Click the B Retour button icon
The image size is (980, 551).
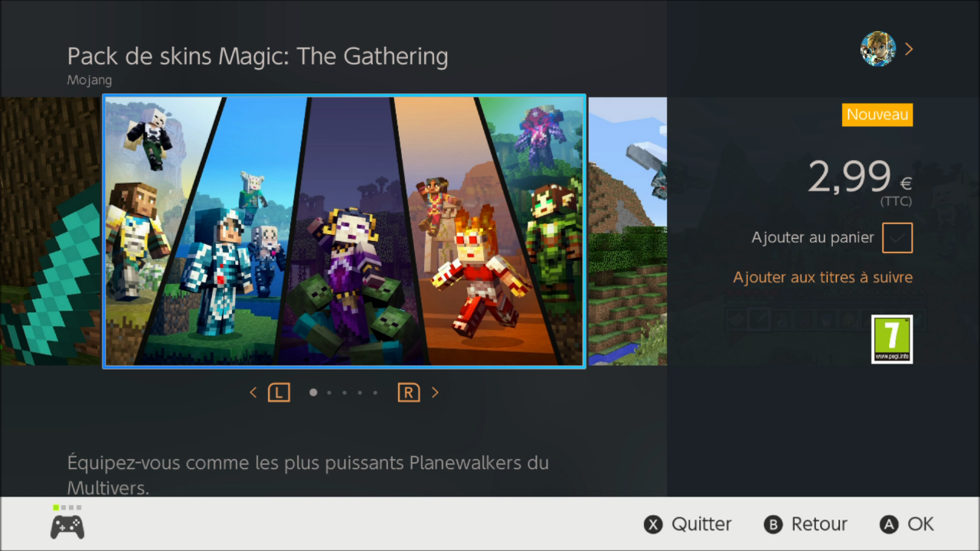point(773,524)
